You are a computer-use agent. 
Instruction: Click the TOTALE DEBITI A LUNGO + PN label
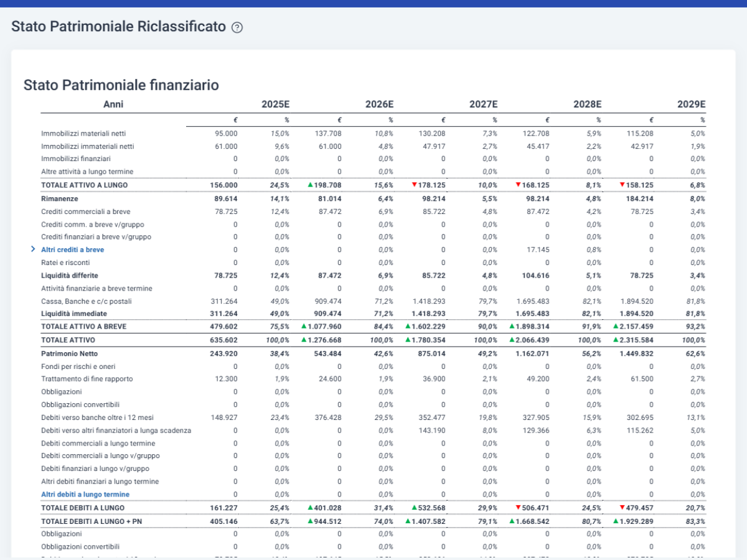pyautogui.click(x=92, y=521)
